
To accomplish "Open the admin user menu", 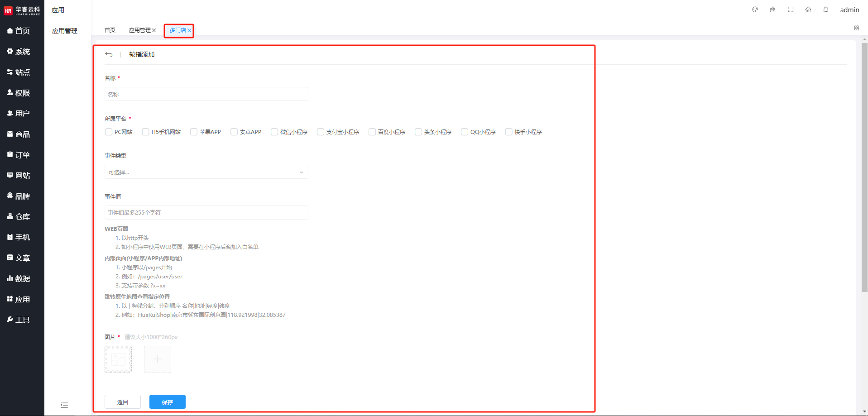I will [x=849, y=10].
